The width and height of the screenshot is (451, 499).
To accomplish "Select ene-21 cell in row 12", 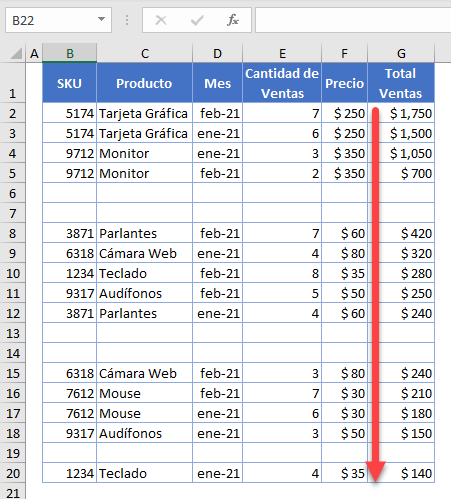I will tap(217, 313).
